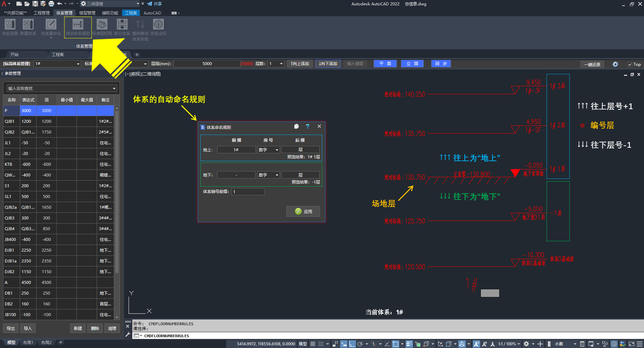Viewport: 644px width, 348px height.
Task: Click the settings gear icon near Top
Action: pos(615,64)
